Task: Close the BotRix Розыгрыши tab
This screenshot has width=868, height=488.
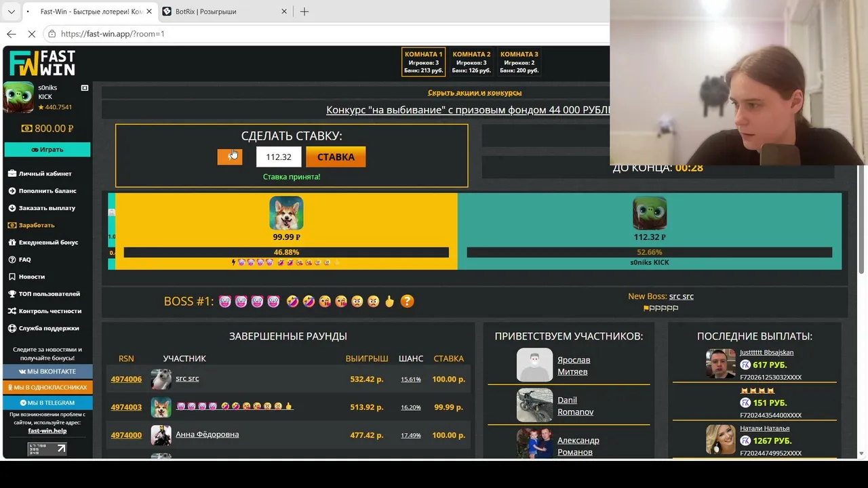Action: pyautogui.click(x=284, y=12)
